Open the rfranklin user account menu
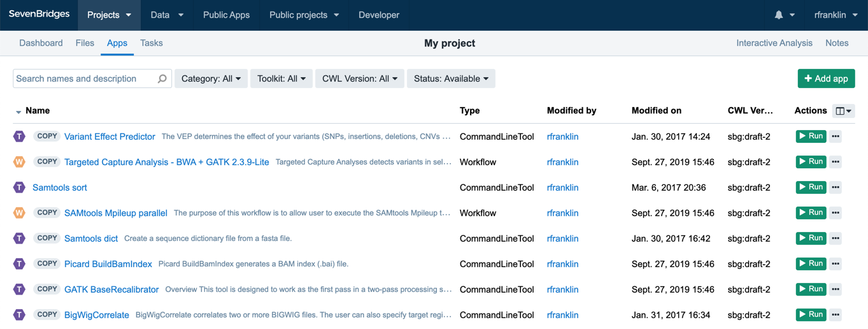868x329 pixels. coord(836,15)
